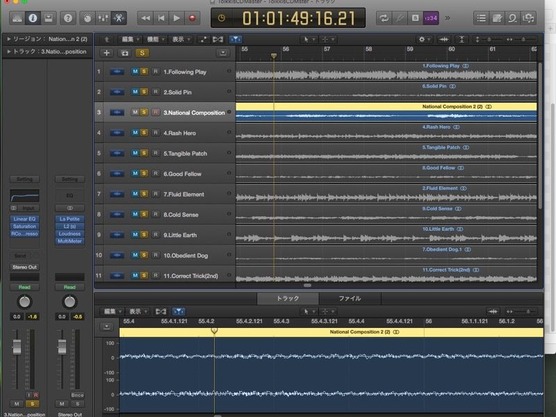Open the List Editors button
Screen dimensions: 556x417
(x=481, y=18)
